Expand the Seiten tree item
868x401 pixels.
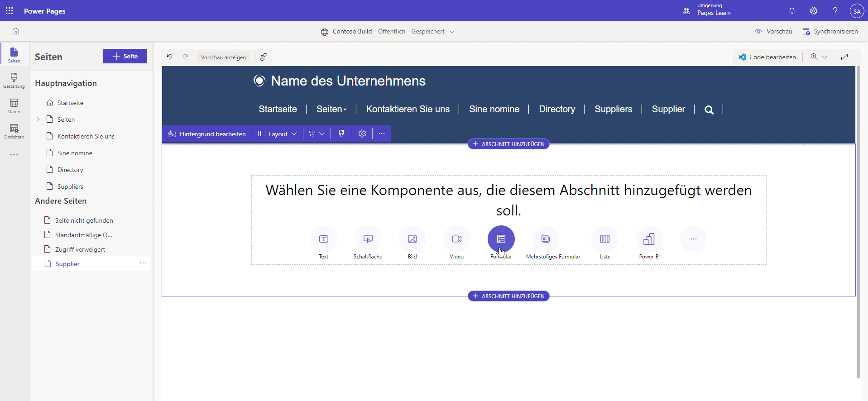click(x=38, y=119)
